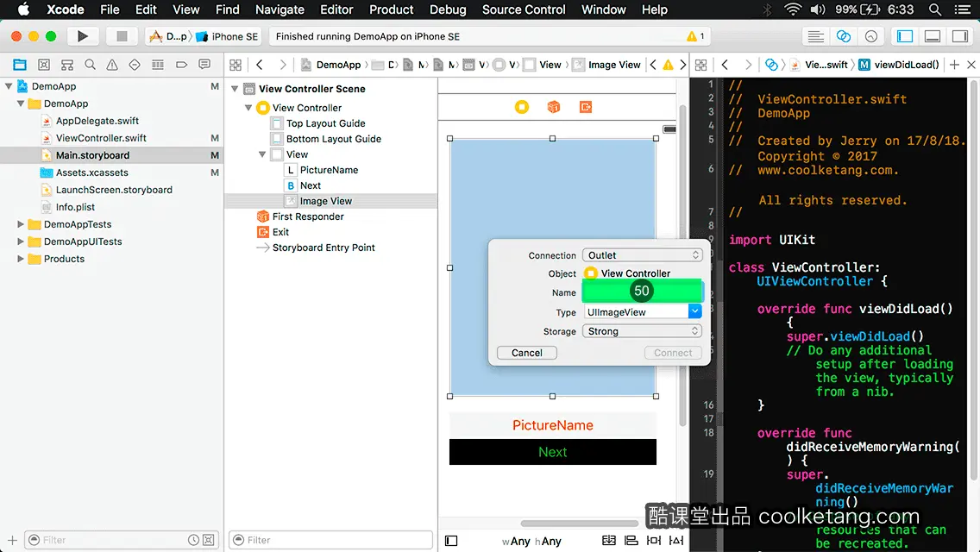Open the Report navigator

pyautogui.click(x=204, y=65)
